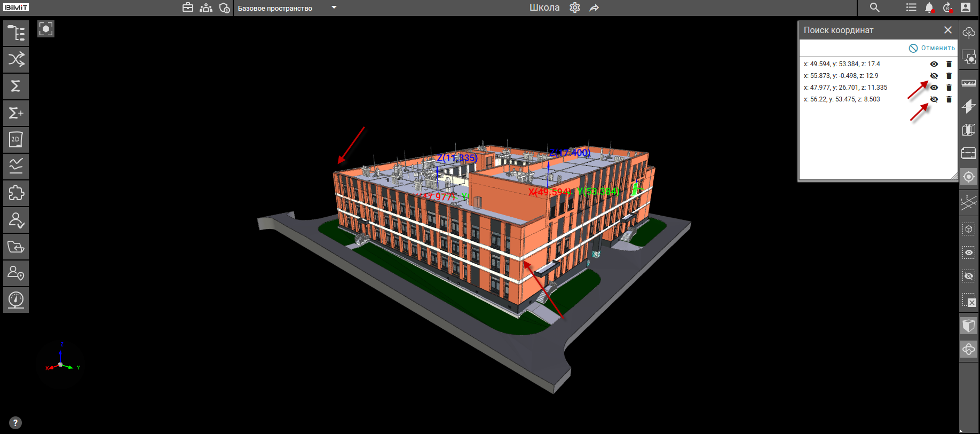Open the puzzle piece plugins panel
Image resolution: width=980 pixels, height=434 pixels.
(x=16, y=193)
